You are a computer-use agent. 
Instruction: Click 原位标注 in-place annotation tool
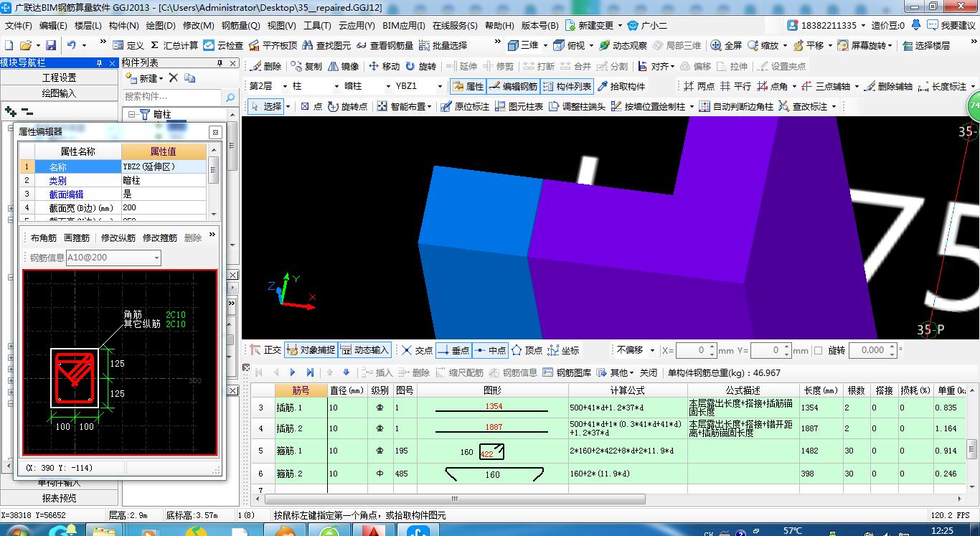point(465,106)
